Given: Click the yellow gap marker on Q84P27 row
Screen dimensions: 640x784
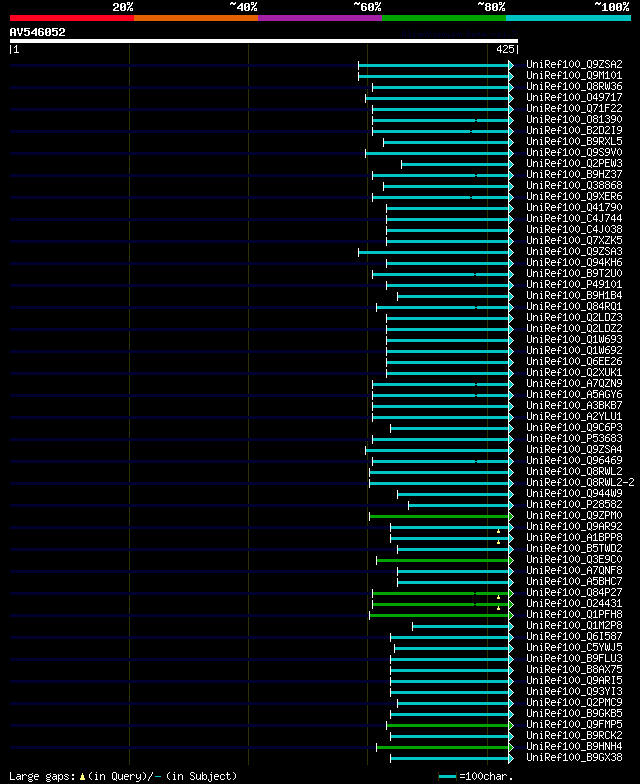Looking at the screenshot, I should (x=498, y=597).
